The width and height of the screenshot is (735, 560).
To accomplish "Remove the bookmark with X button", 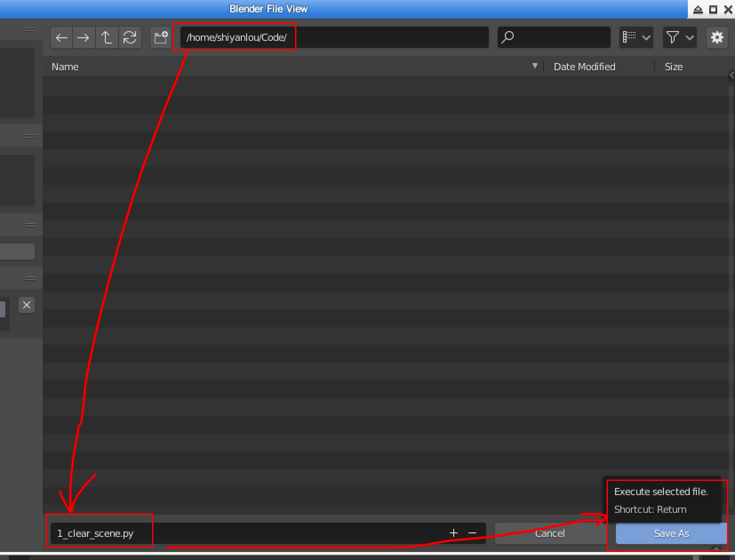I will [x=27, y=305].
